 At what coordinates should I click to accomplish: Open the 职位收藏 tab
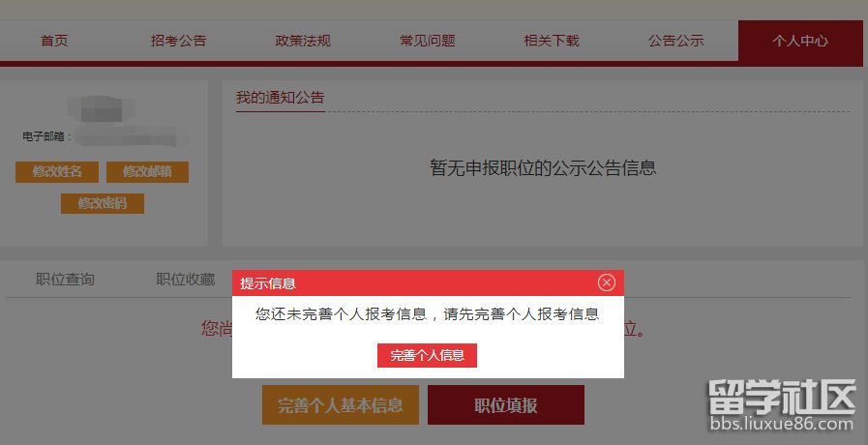185,279
